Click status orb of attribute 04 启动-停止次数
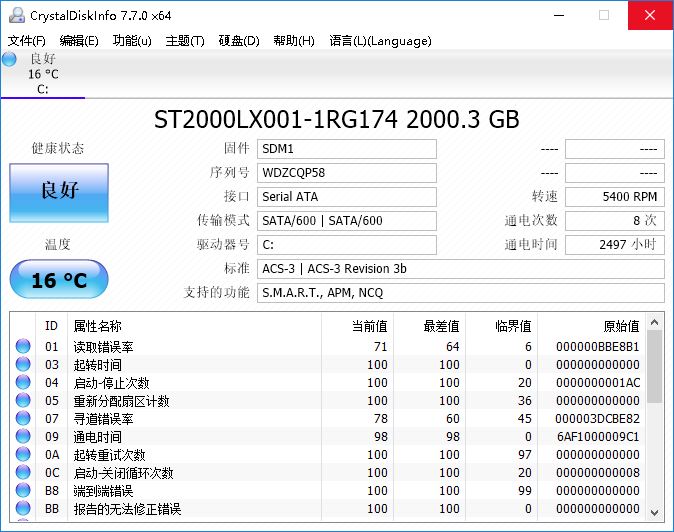 click(23, 382)
